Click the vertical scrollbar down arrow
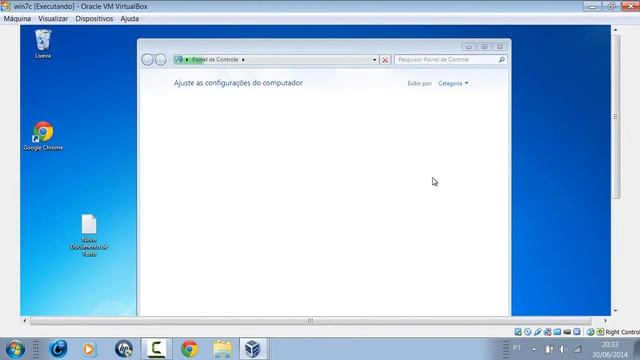 616,311
